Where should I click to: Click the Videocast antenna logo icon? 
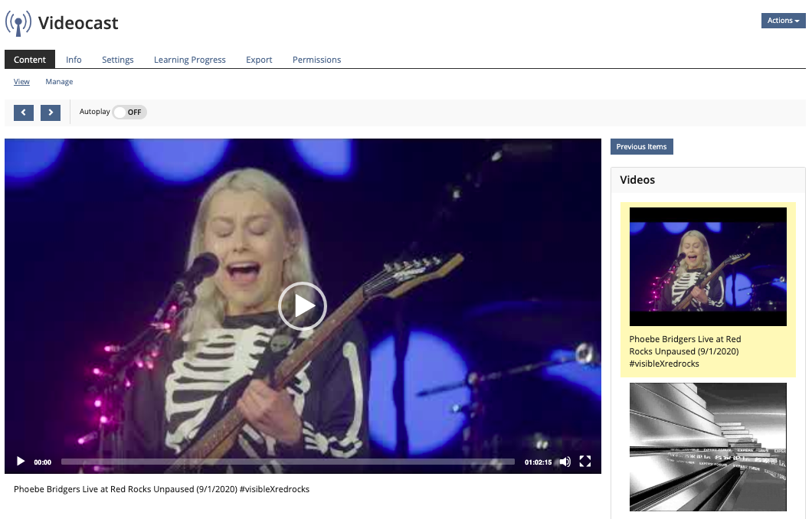pyautogui.click(x=18, y=23)
